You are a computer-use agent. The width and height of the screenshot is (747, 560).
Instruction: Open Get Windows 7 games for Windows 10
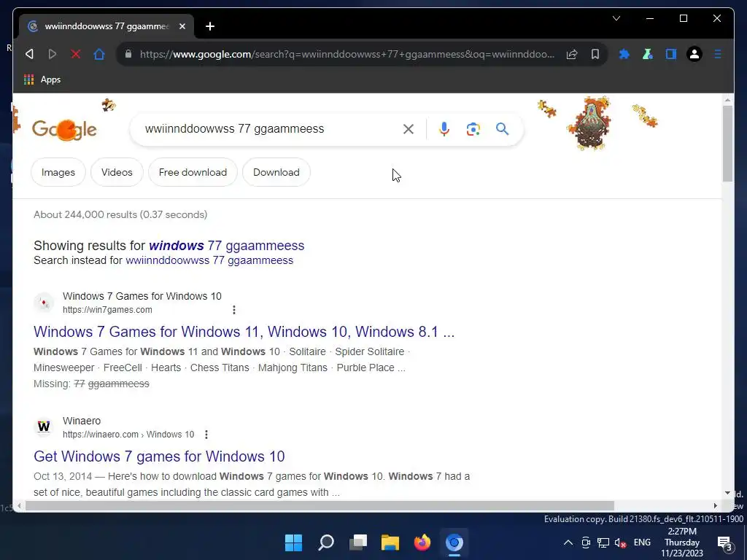tap(159, 456)
